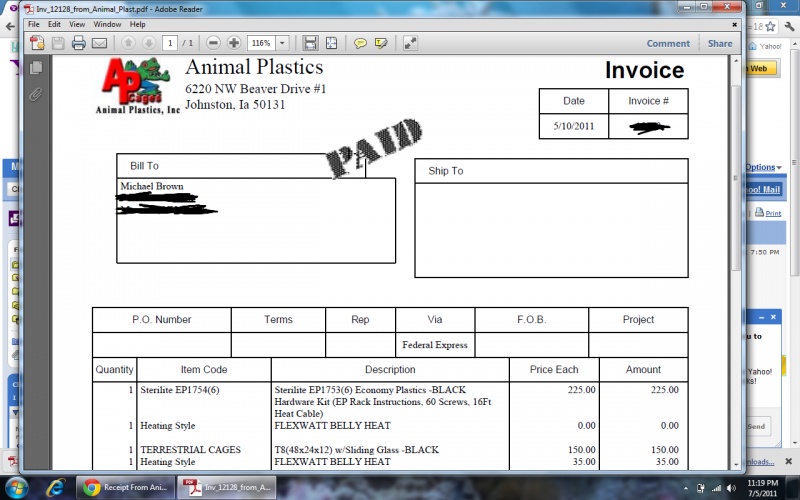The height and width of the screenshot is (500, 800).
Task: Click the Convert to PDF online icon
Action: click(37, 43)
